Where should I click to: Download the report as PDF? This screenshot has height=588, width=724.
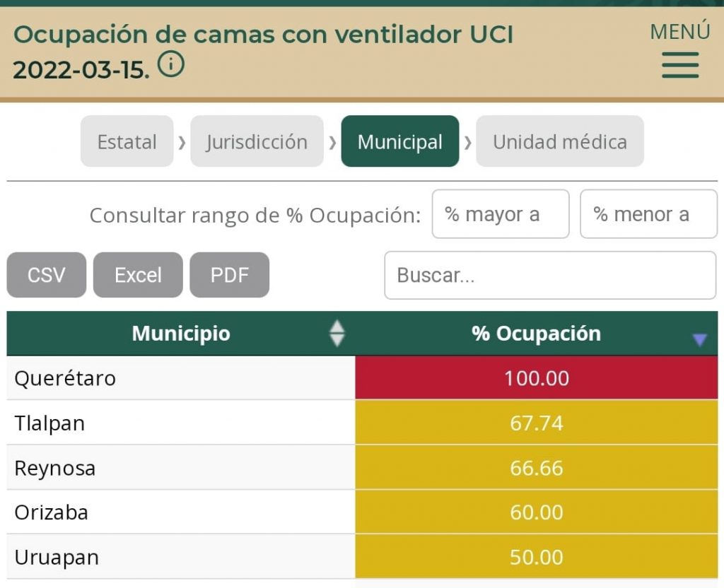pyautogui.click(x=229, y=275)
